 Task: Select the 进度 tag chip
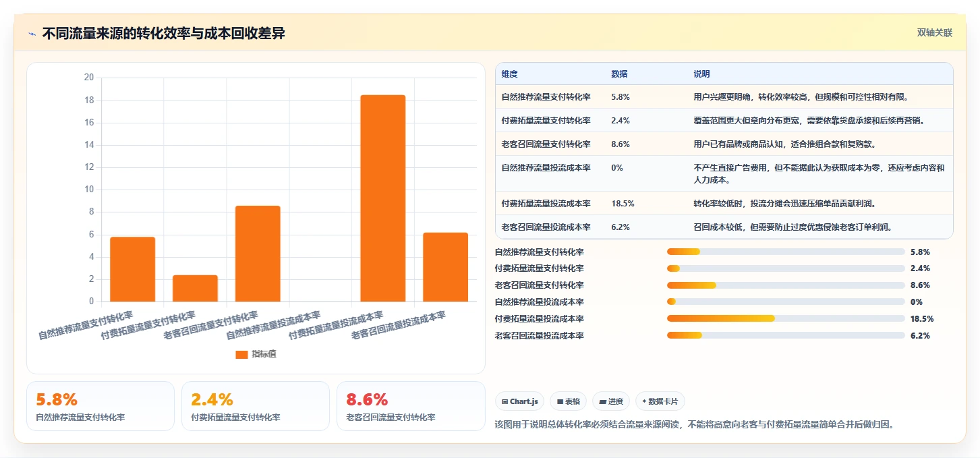tap(611, 401)
